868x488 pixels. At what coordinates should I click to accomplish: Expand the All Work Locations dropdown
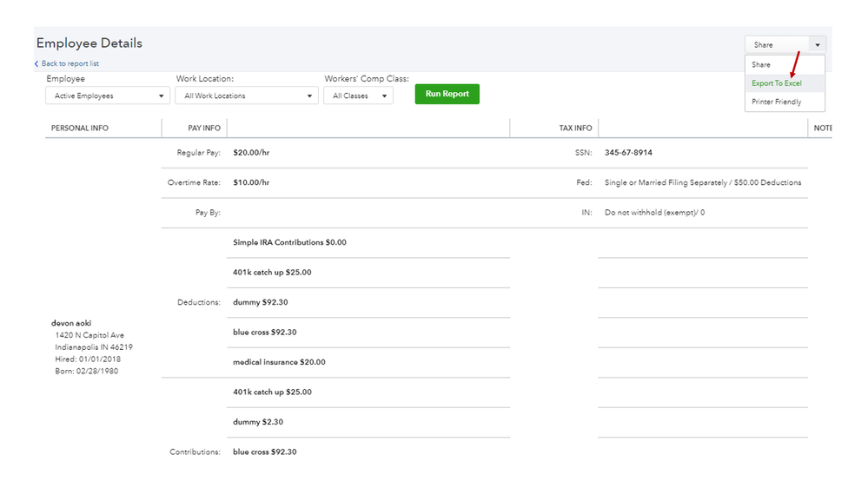point(248,96)
